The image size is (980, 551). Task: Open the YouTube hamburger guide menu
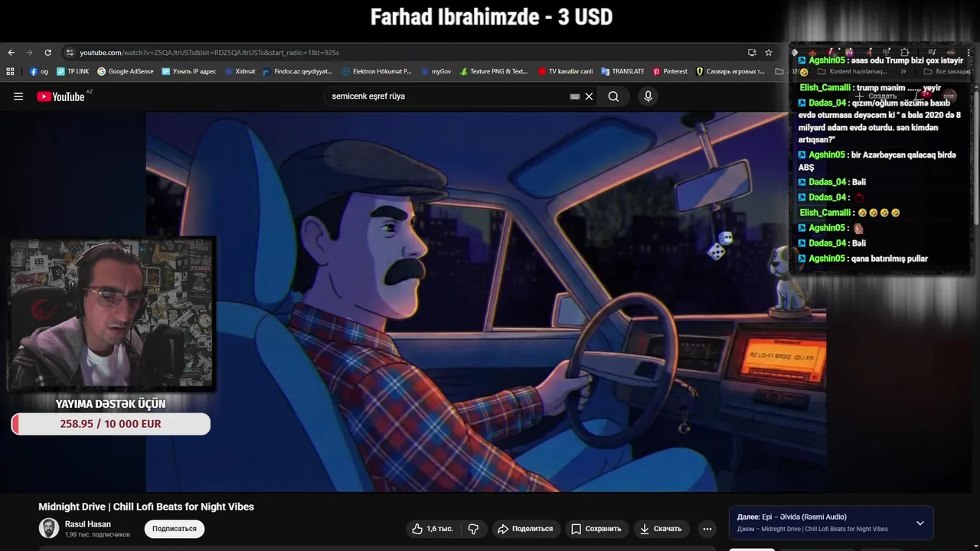click(18, 96)
